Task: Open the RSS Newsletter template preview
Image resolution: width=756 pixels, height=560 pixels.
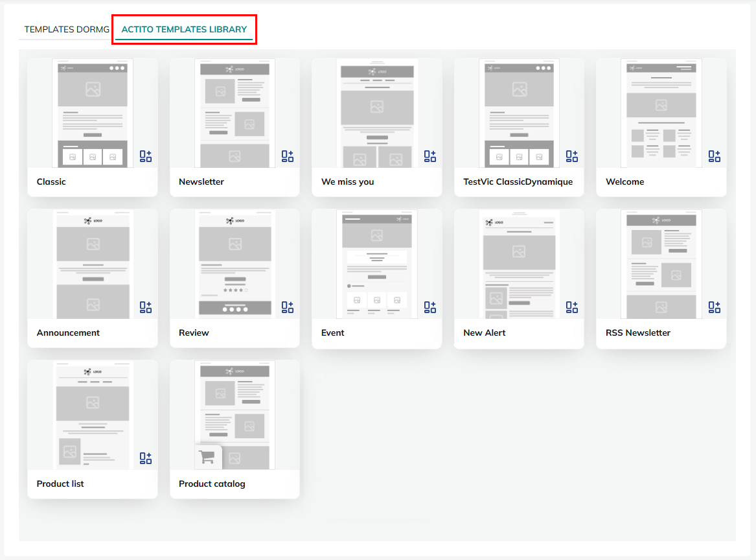Action: [661, 264]
